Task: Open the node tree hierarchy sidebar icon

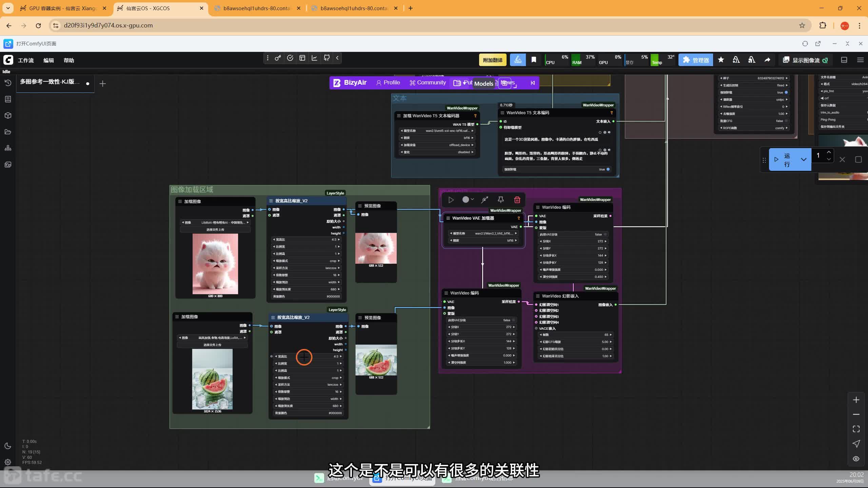Action: pos(8,148)
